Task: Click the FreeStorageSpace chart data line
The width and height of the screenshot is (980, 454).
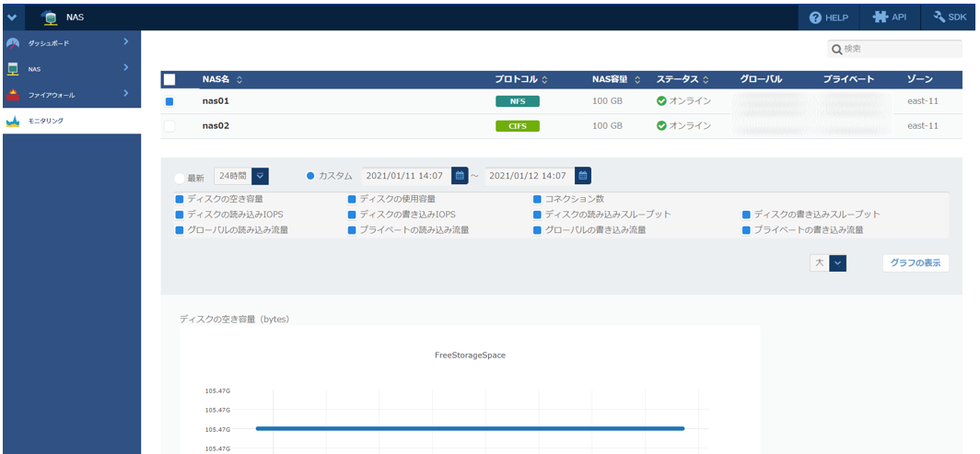Action: (x=470, y=428)
